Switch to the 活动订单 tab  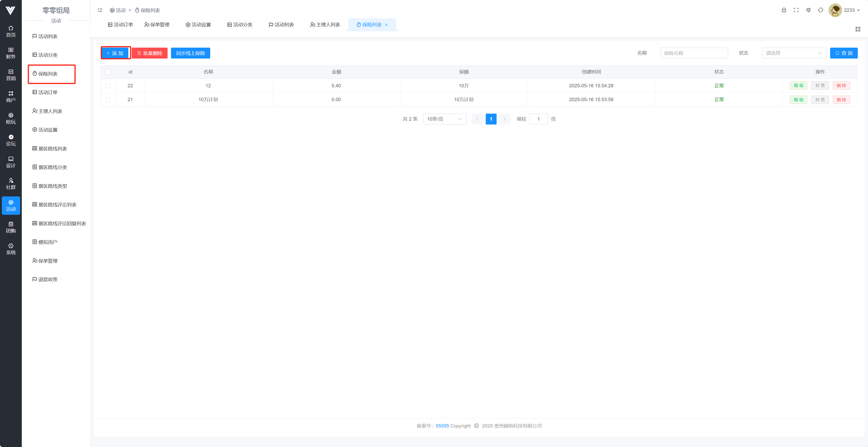(x=120, y=25)
